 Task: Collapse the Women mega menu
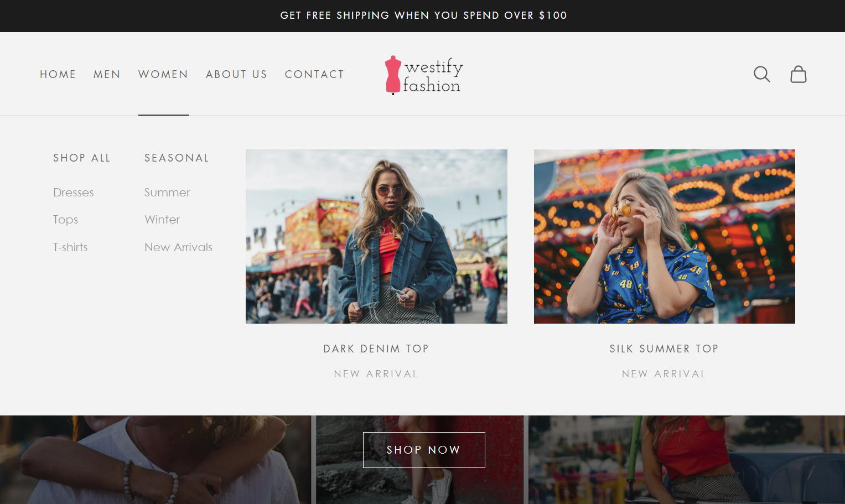[163, 74]
